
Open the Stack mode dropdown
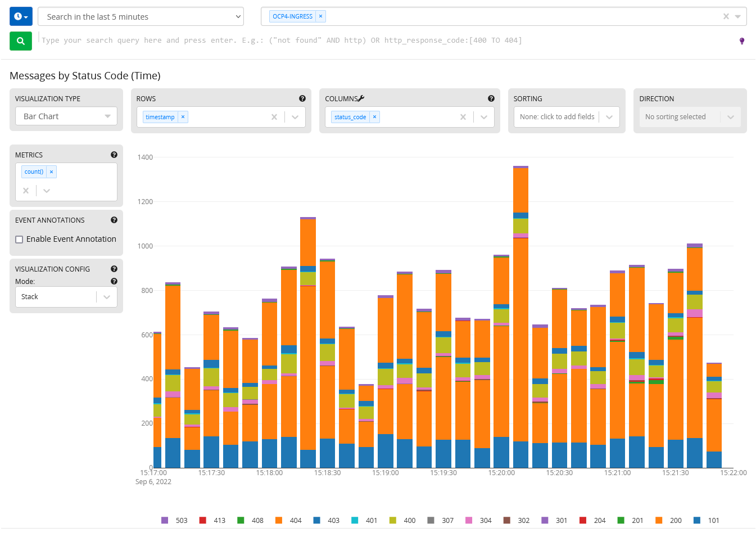tap(66, 297)
